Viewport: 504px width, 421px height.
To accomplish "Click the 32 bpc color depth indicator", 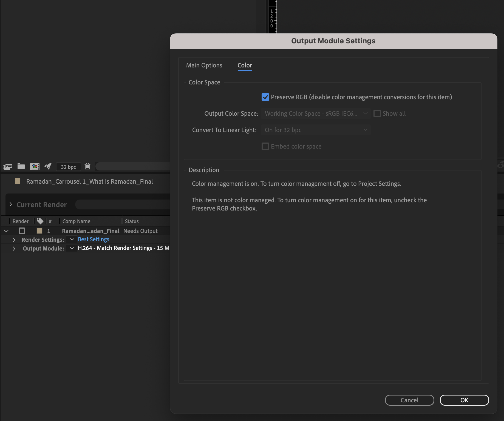I will [68, 166].
